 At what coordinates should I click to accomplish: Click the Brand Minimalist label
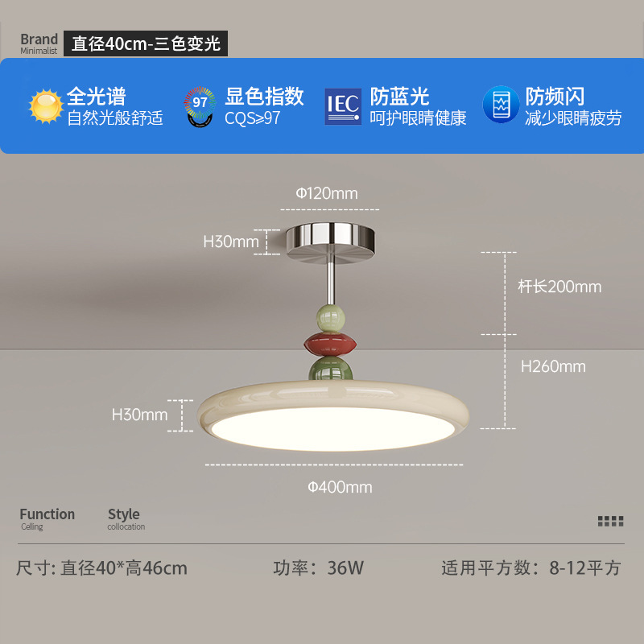tap(39, 43)
